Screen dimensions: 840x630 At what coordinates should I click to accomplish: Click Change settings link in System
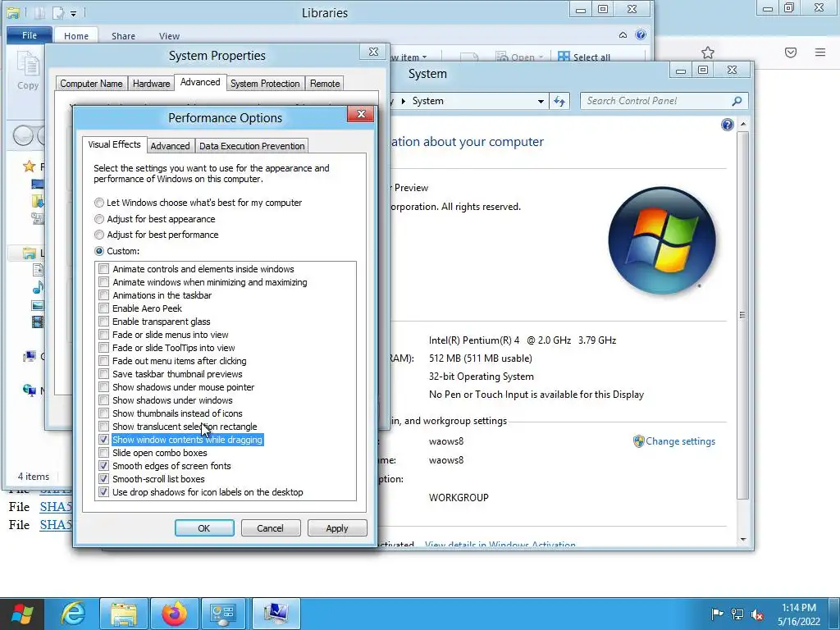coord(680,441)
